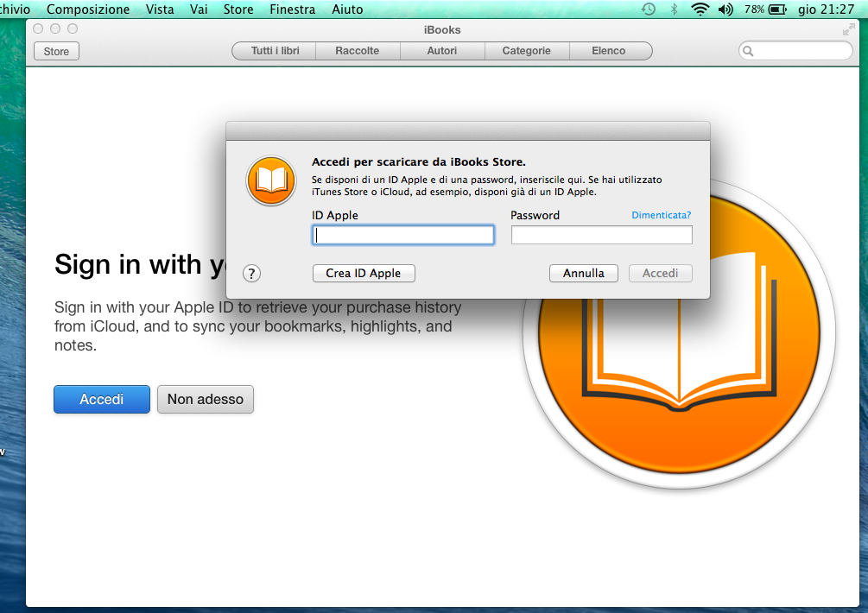Image resolution: width=868 pixels, height=613 pixels.
Task: Open the volume control in menu bar
Action: coord(725,9)
